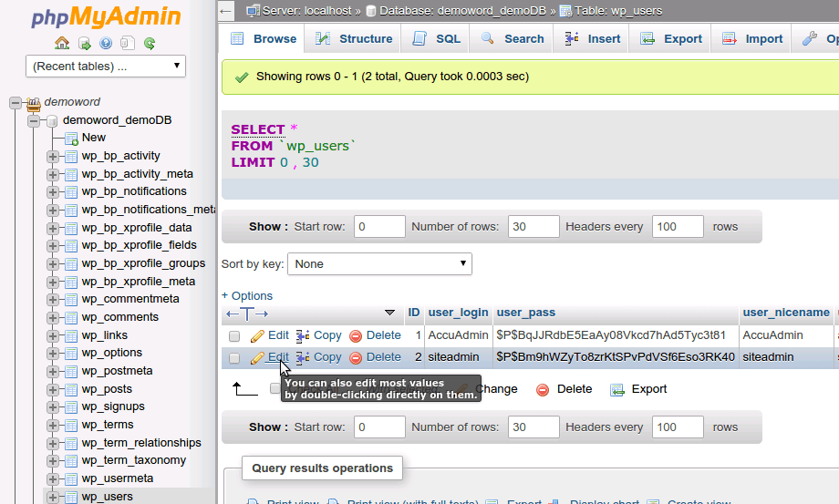This screenshot has height=504, width=839.
Task: Open the SQL tab
Action: [x=437, y=39]
